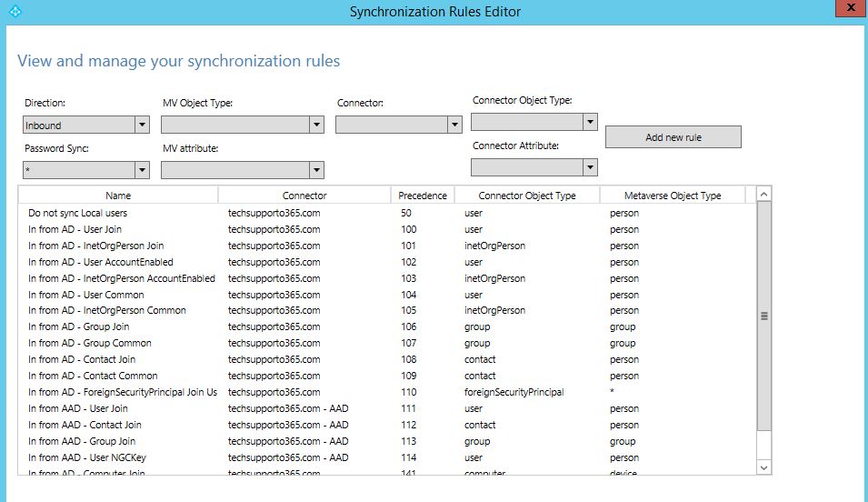
Task: Sort by the Precedence column header
Action: coord(423,195)
